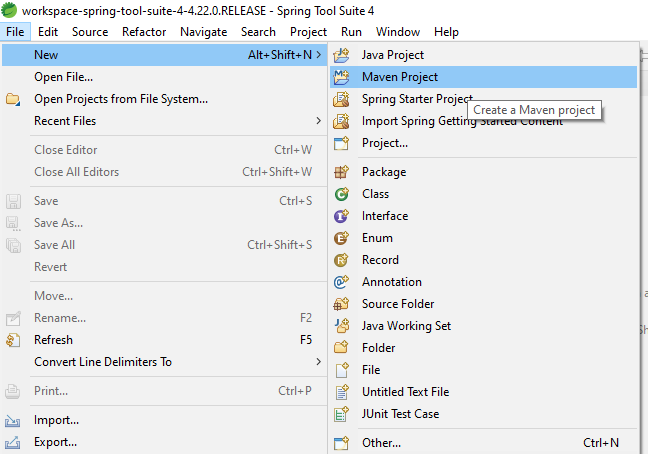
Task: Expand the New submenu arrow
Action: point(318,55)
